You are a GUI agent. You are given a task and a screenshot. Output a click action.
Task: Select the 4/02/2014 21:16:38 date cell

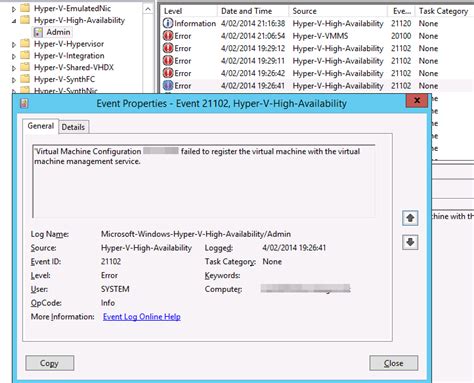coord(253,23)
